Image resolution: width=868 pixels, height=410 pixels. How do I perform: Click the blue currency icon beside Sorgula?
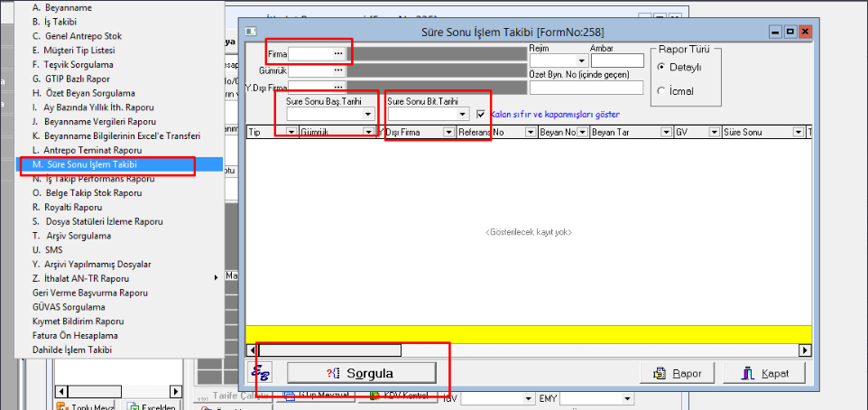click(261, 373)
